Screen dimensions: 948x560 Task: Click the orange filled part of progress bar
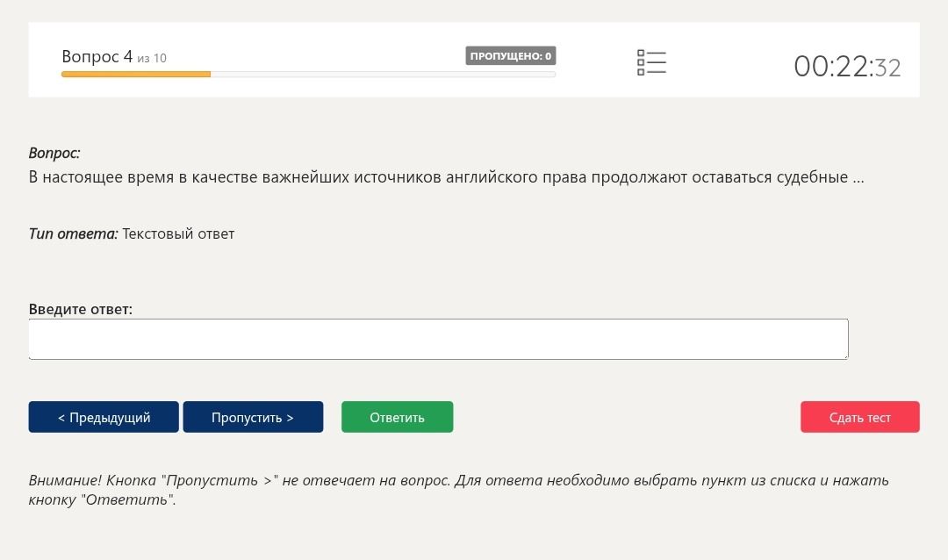tap(136, 75)
